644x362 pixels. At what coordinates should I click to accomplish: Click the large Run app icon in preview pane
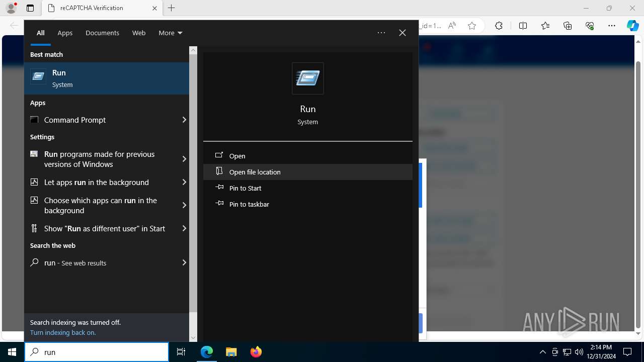[x=308, y=78]
